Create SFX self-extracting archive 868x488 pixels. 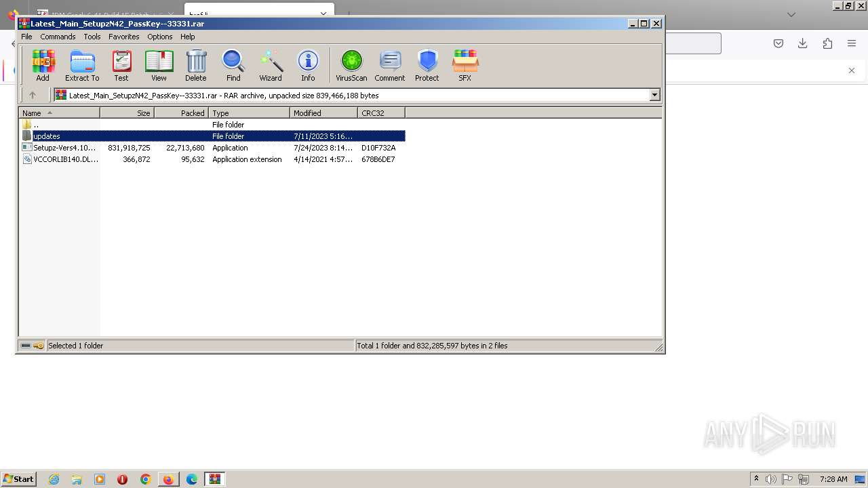click(465, 66)
